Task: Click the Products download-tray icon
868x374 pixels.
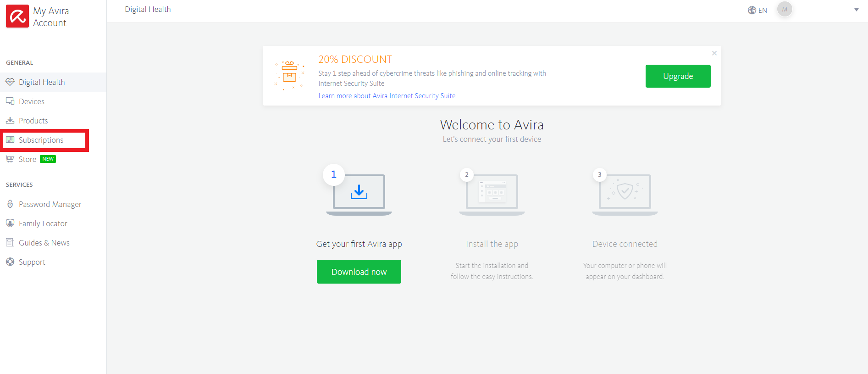Action: click(10, 121)
